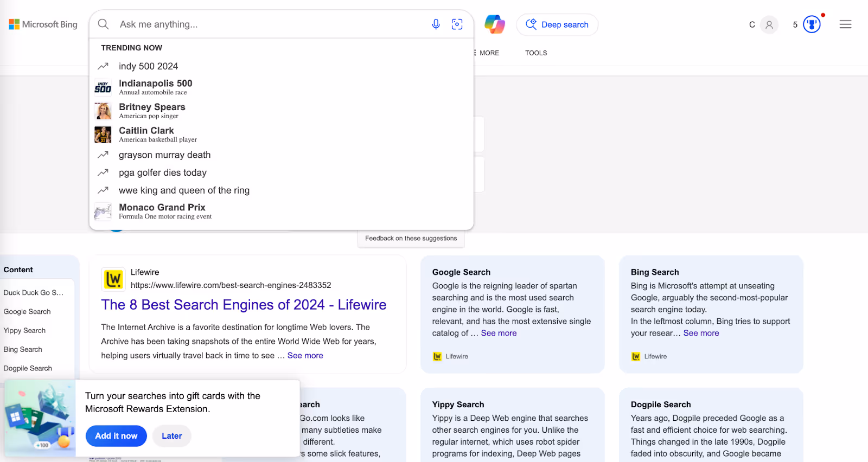This screenshot has width=868, height=462.
Task: Click the rewards points count 5
Action: 795,24
